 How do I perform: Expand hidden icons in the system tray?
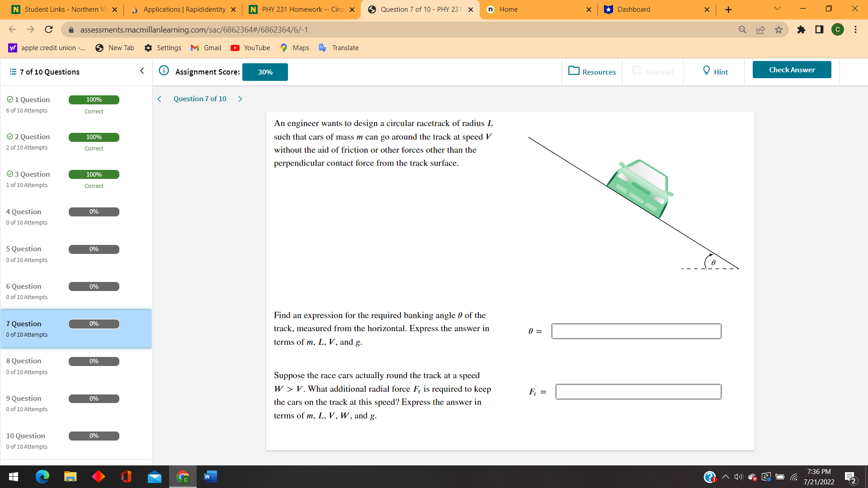tap(725, 476)
